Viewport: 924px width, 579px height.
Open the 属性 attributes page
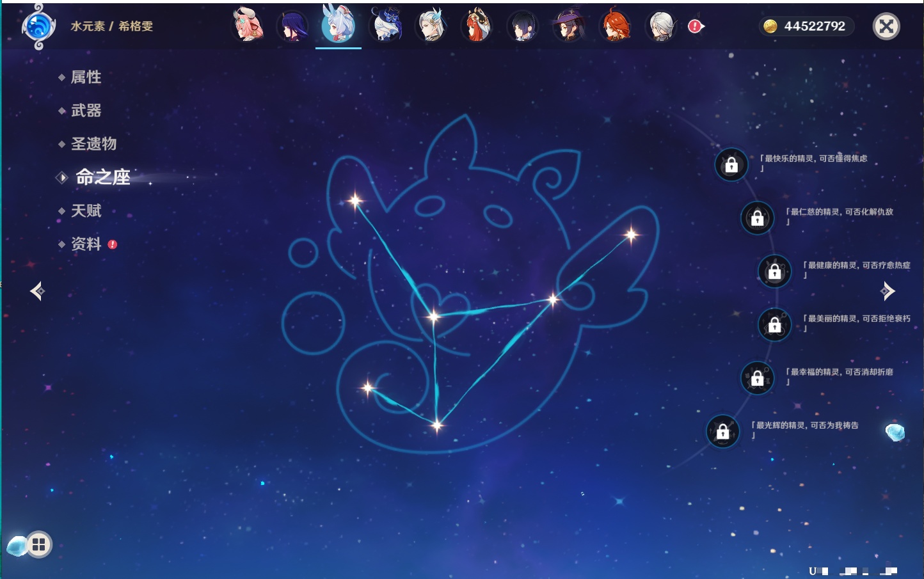point(86,77)
